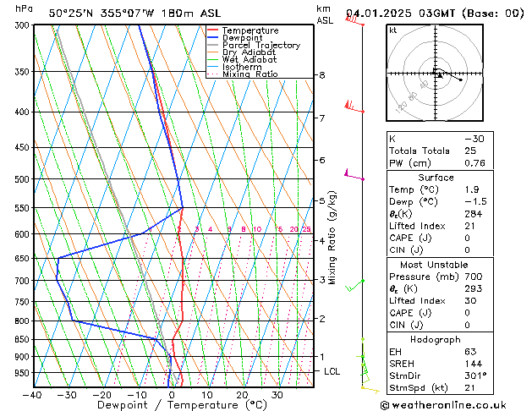Screen dimensions: 532x411
Task: Click the 0 temperature axis tick label
Action: [172, 395]
